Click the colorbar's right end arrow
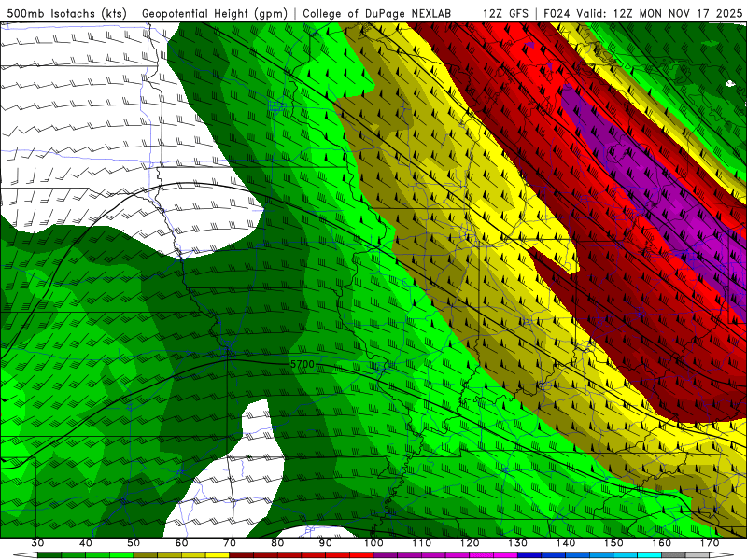Viewport: 747px width, 560px height. 717,555
